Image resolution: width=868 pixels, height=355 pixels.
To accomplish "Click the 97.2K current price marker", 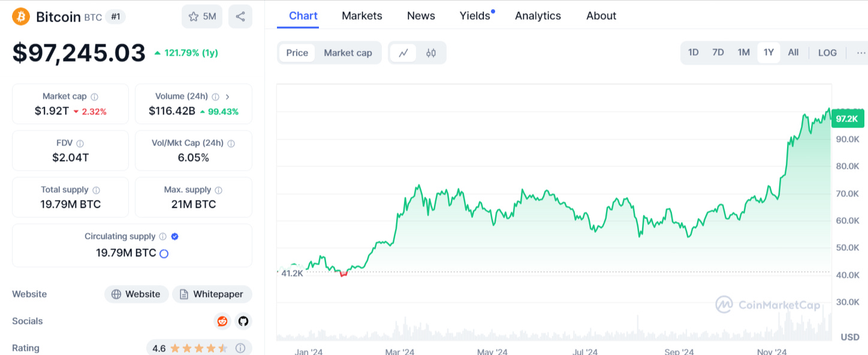I will click(x=848, y=119).
